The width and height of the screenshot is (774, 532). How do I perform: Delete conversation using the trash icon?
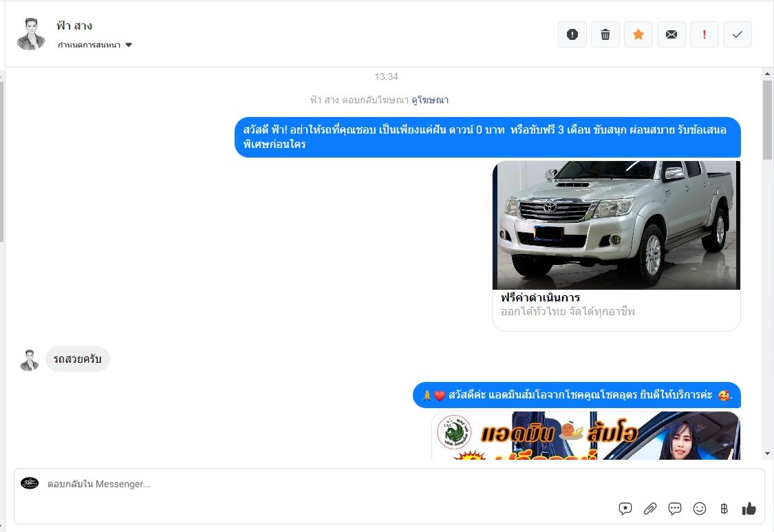click(605, 34)
